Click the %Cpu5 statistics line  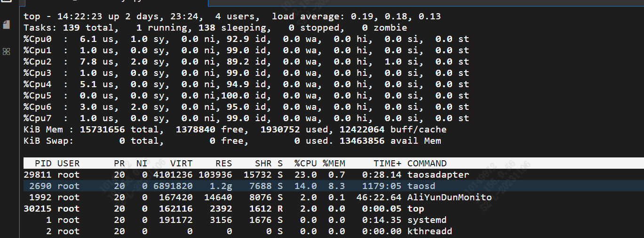pos(246,96)
